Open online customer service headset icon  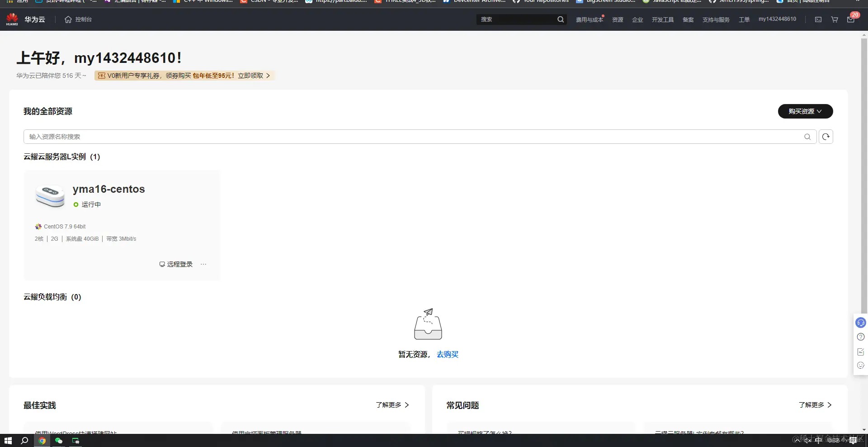pyautogui.click(x=860, y=323)
